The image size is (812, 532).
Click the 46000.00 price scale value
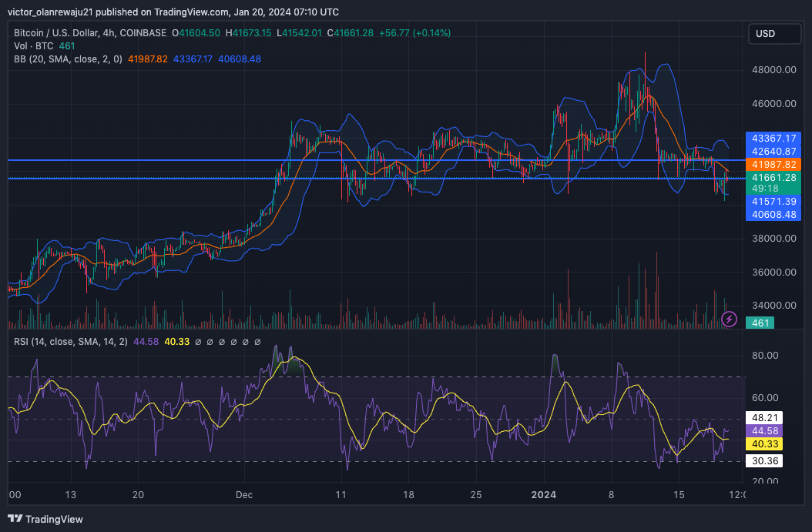point(773,103)
